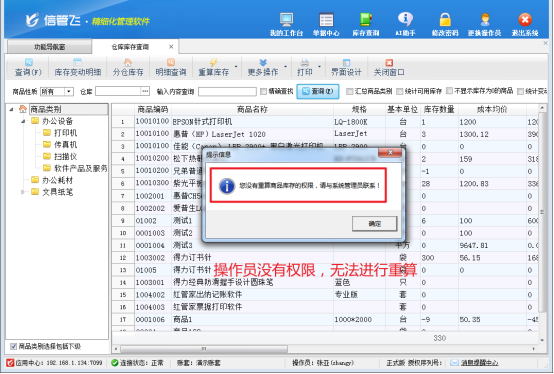Toggle the 汇总商品类别 checkbox

tap(349, 91)
